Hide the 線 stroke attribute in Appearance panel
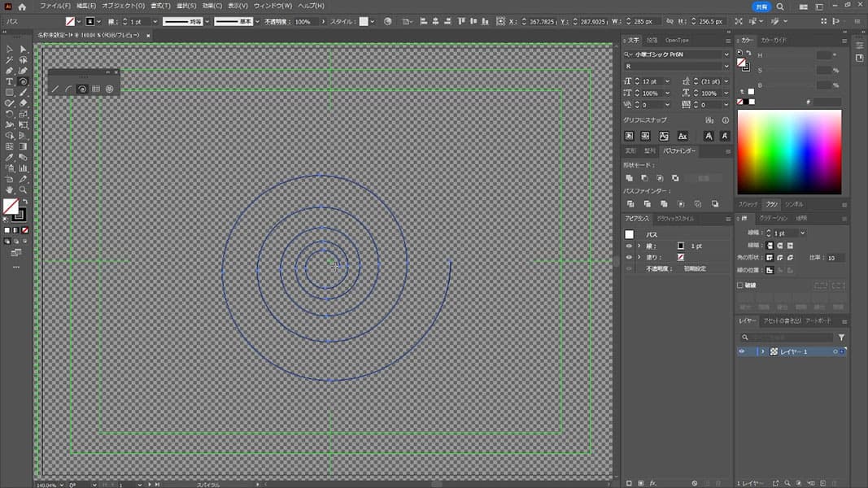This screenshot has width=868, height=488. 628,246
